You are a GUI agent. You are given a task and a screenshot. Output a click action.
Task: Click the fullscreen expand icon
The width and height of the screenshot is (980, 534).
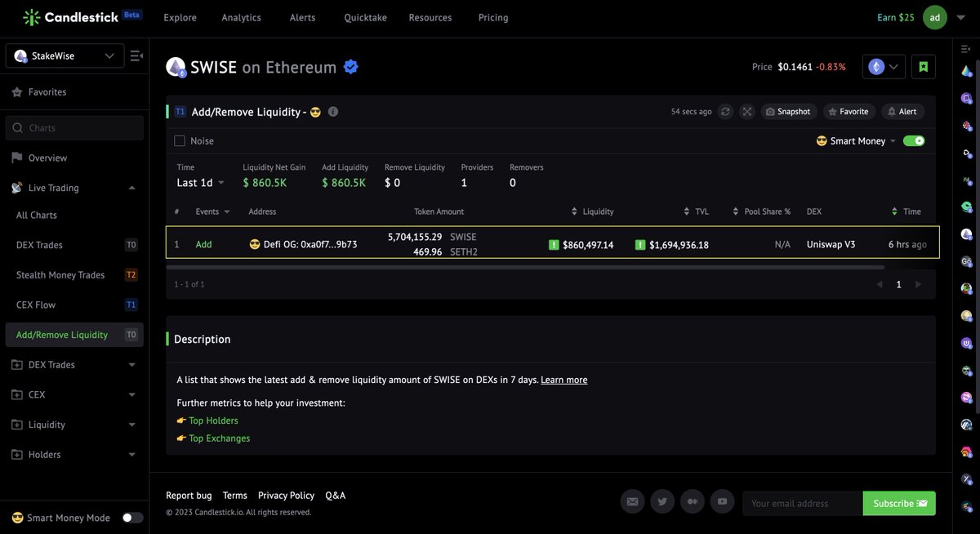746,112
